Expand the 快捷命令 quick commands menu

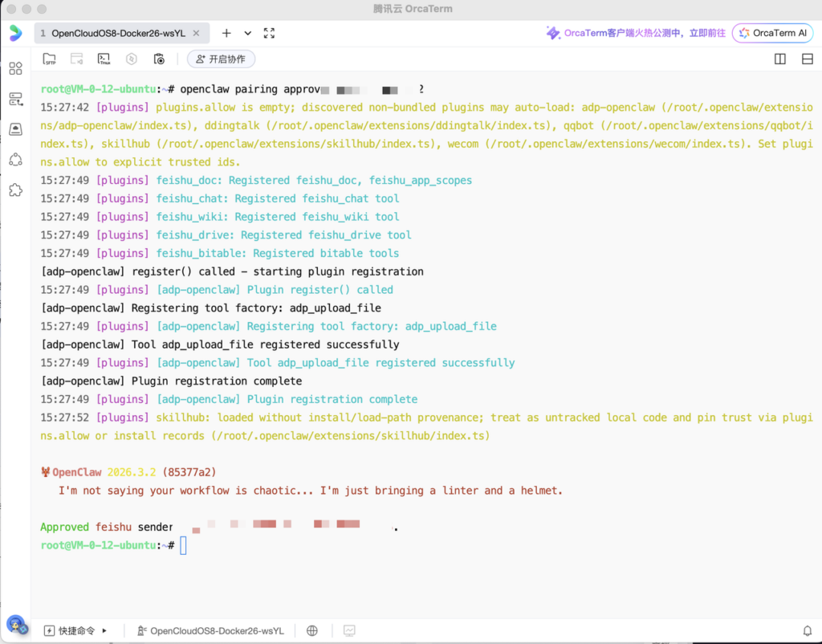click(75, 630)
